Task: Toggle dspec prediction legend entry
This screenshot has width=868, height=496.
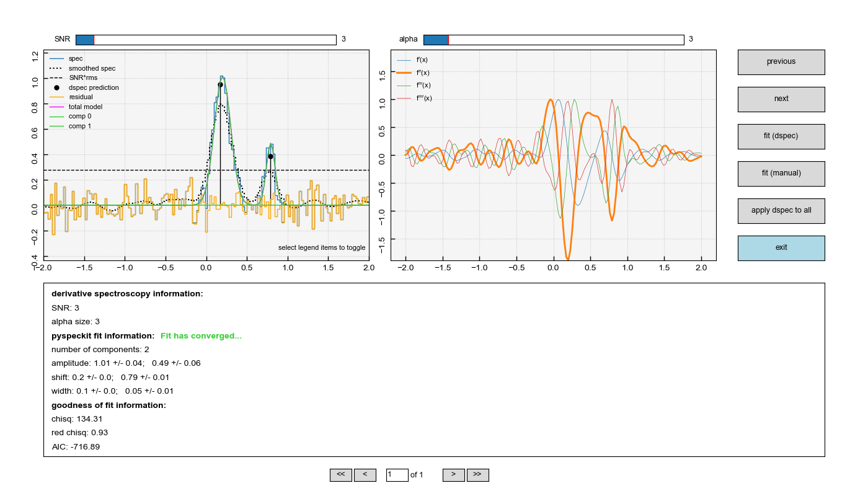Action: 84,87
